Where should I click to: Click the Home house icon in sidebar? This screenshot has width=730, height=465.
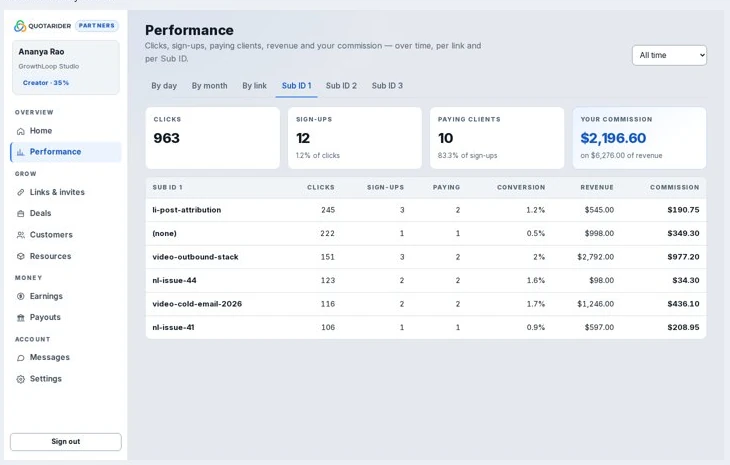tap(20, 131)
